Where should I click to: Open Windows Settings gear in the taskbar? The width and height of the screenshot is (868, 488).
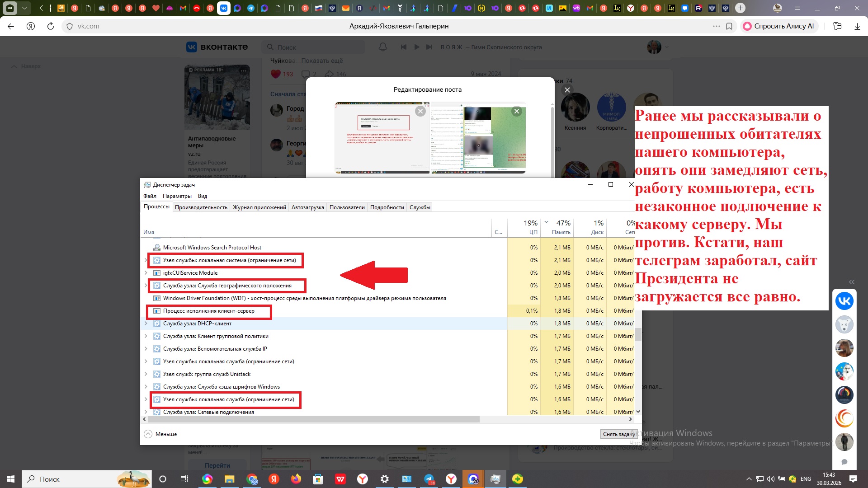384,479
